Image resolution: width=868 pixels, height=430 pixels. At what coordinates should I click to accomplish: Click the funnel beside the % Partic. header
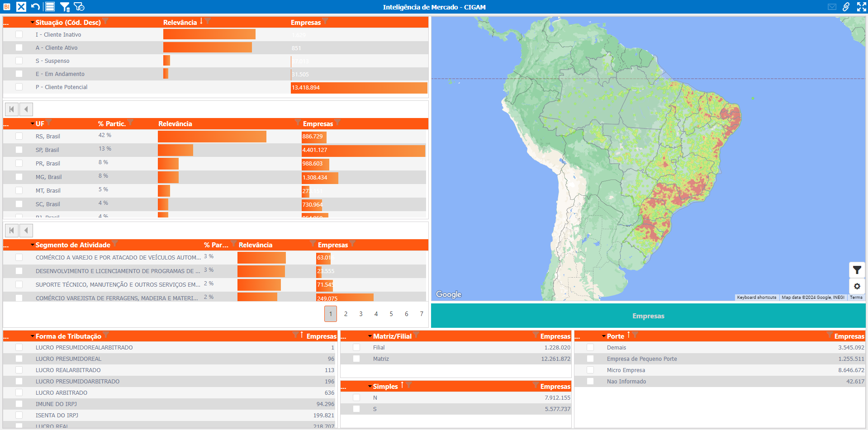coord(130,123)
